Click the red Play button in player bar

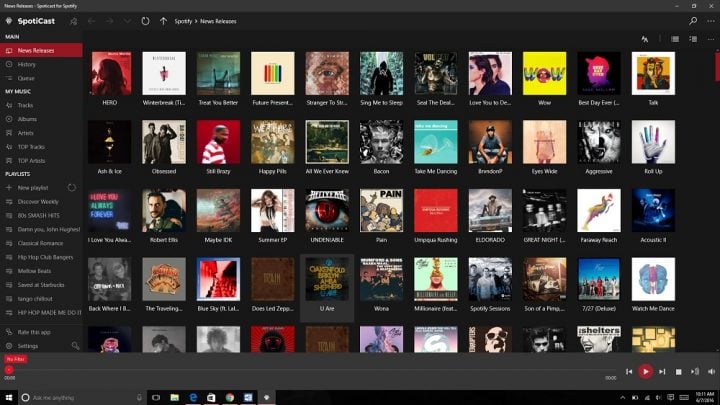(645, 371)
